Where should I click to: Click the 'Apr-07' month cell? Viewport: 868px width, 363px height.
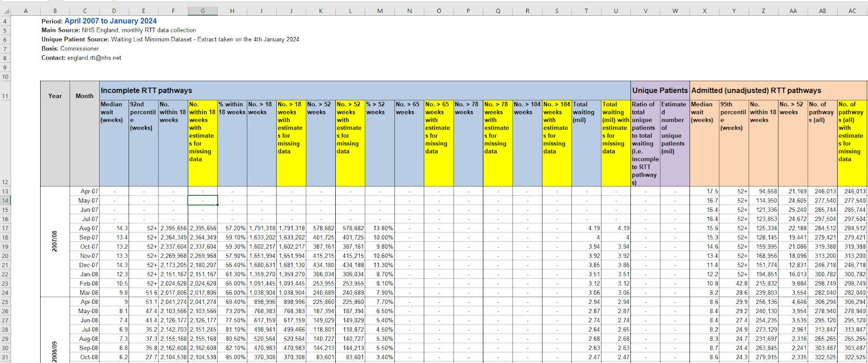pos(84,191)
